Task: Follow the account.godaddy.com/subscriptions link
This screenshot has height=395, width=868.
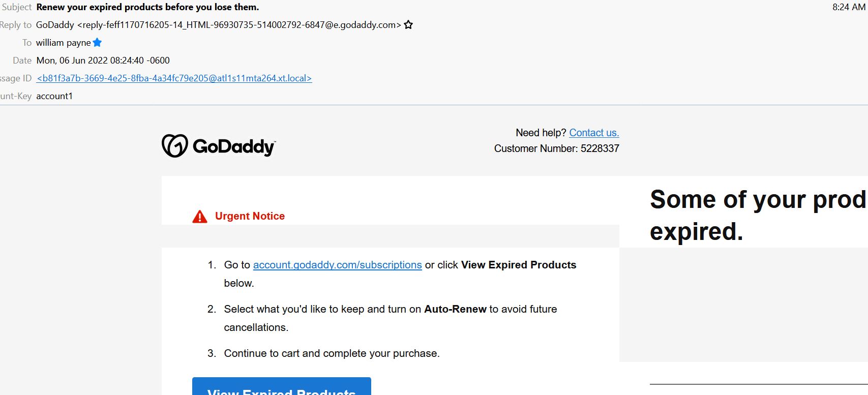Action: pos(337,265)
